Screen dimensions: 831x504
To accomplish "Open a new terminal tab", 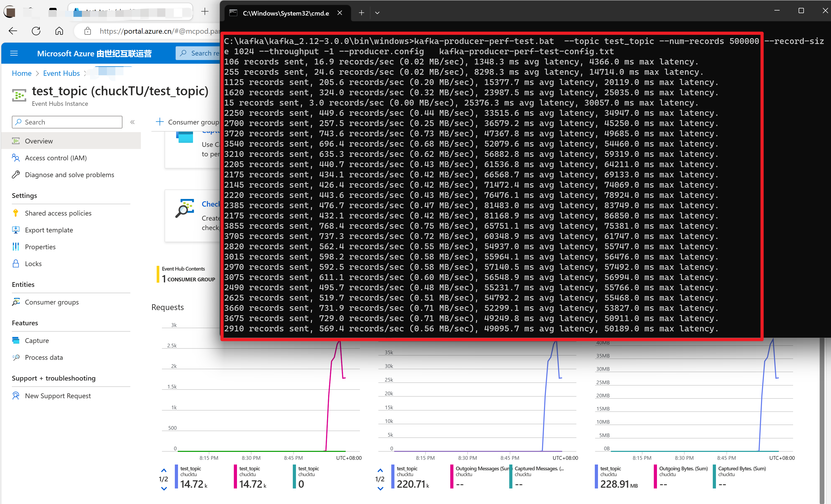I will tap(361, 13).
